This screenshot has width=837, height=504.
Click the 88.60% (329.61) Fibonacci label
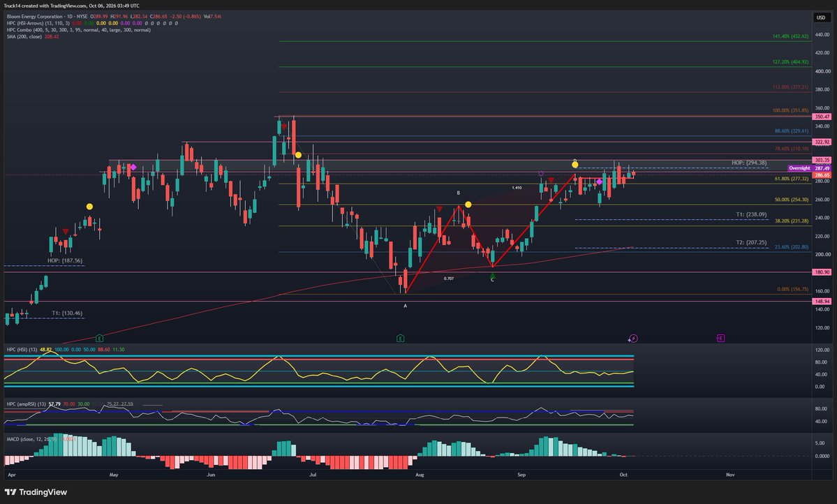792,131
